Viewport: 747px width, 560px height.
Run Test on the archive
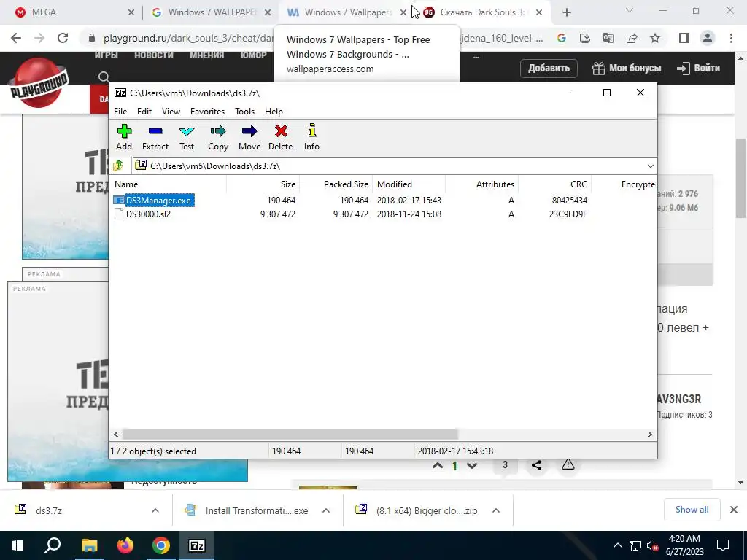tap(187, 138)
